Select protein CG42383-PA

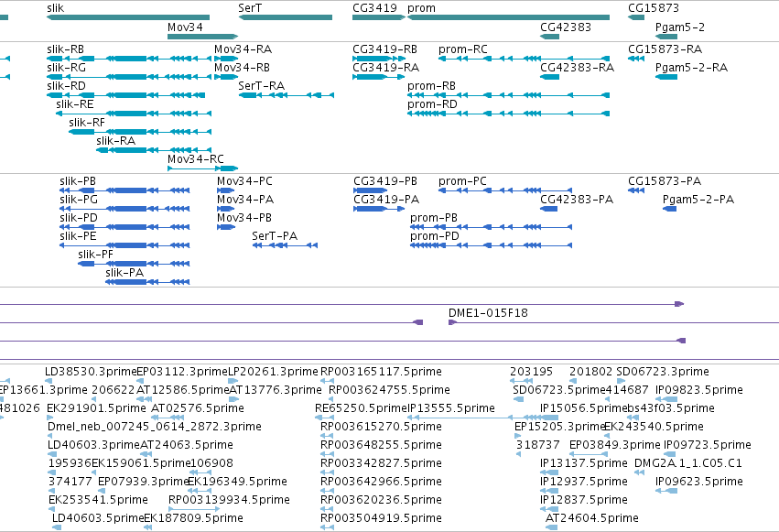[549, 209]
